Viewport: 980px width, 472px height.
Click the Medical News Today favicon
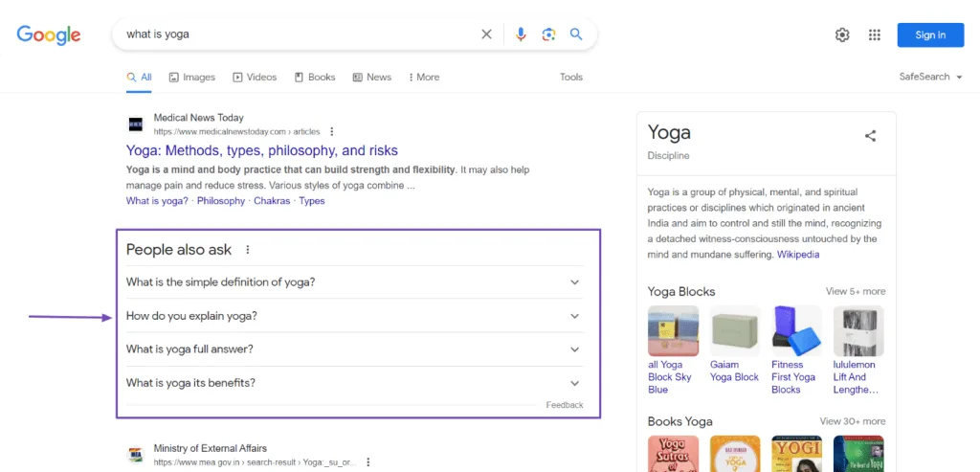click(x=136, y=124)
